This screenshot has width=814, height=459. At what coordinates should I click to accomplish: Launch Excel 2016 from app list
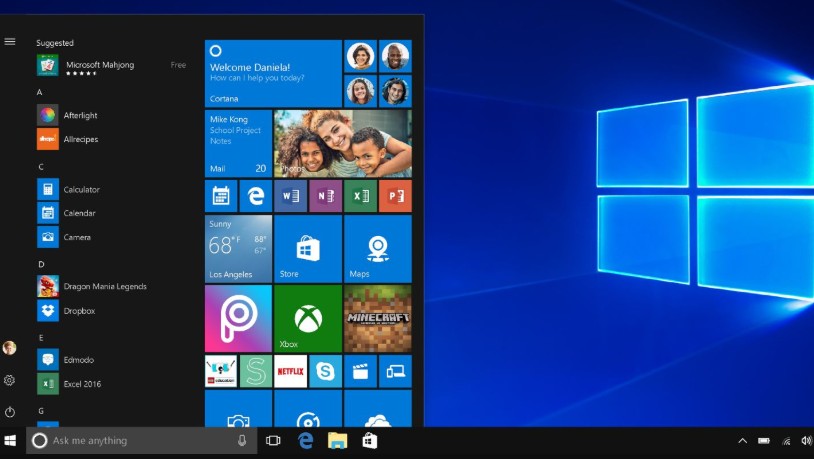pos(69,384)
